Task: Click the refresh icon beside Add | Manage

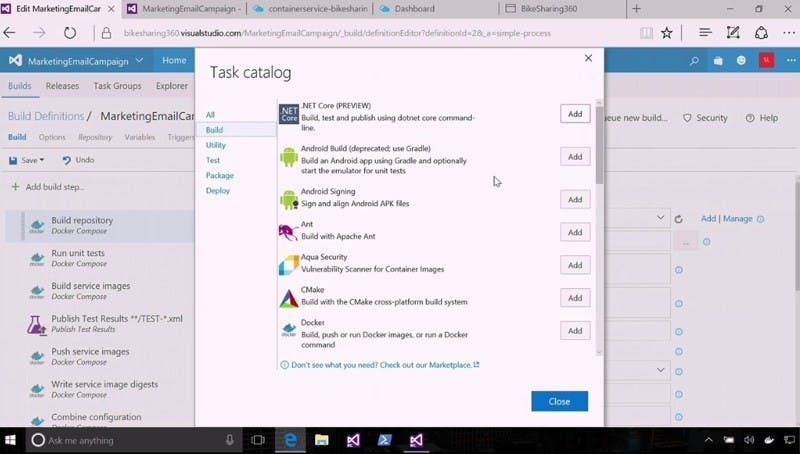Action: point(678,219)
